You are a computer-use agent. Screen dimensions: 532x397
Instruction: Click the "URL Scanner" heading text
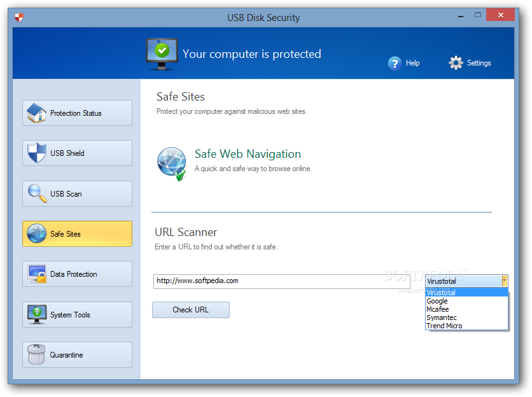pos(186,232)
